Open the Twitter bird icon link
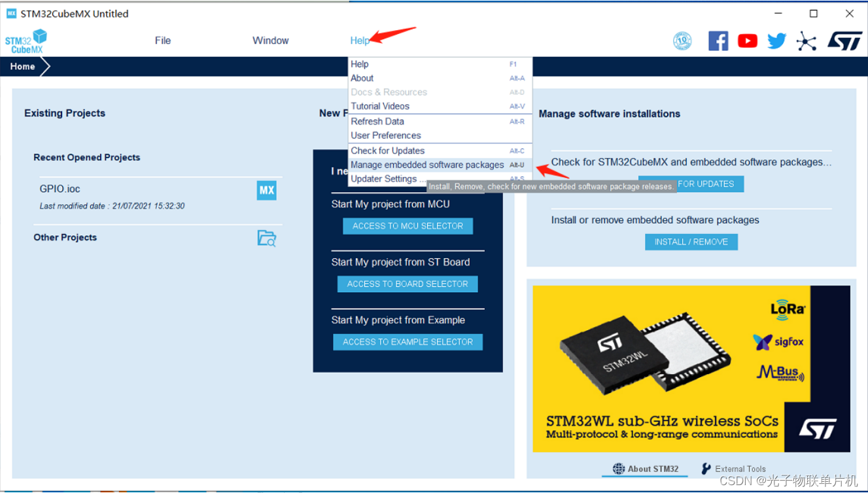The image size is (868, 493). pos(776,41)
